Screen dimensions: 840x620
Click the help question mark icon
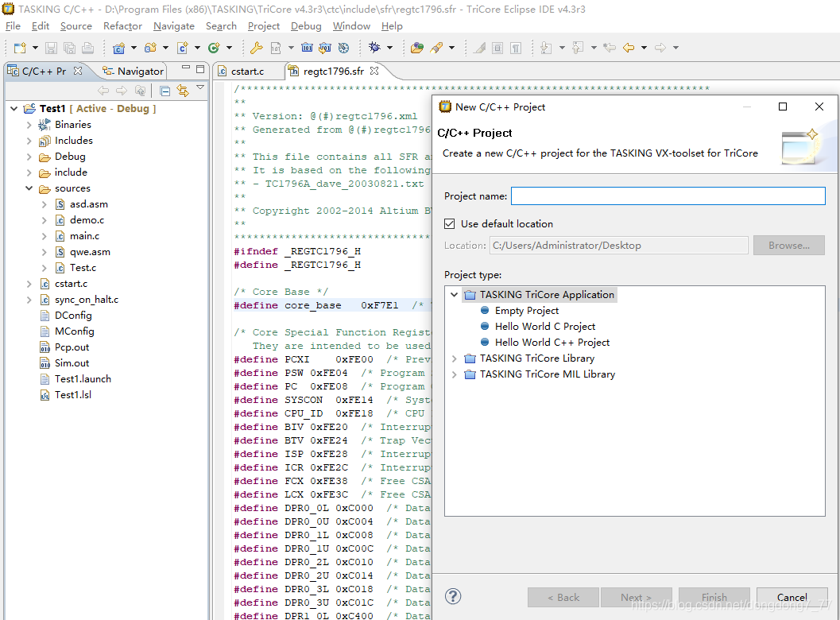(453, 597)
